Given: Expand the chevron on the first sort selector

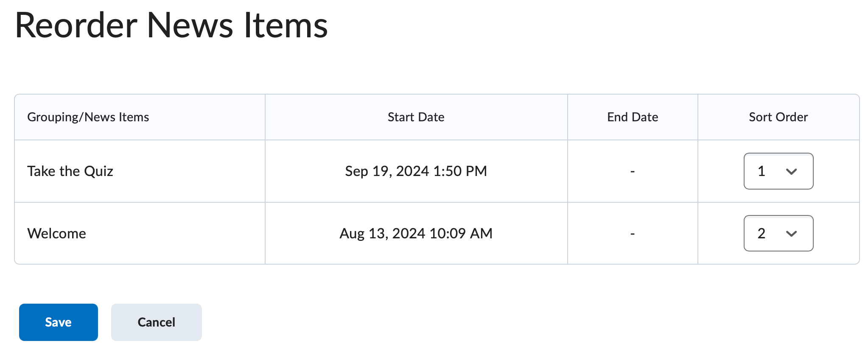Looking at the screenshot, I should [793, 171].
